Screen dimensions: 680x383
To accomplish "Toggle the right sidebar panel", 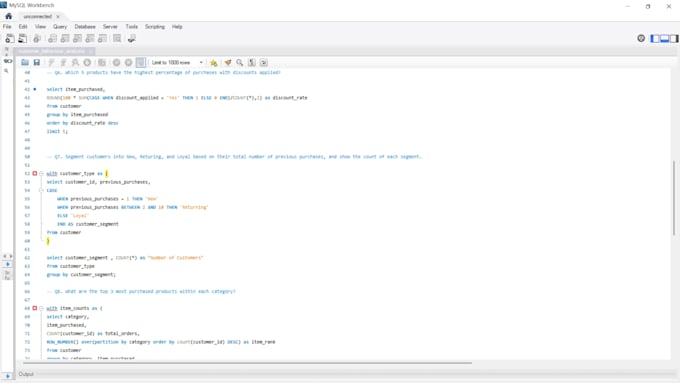I will tap(674, 38).
